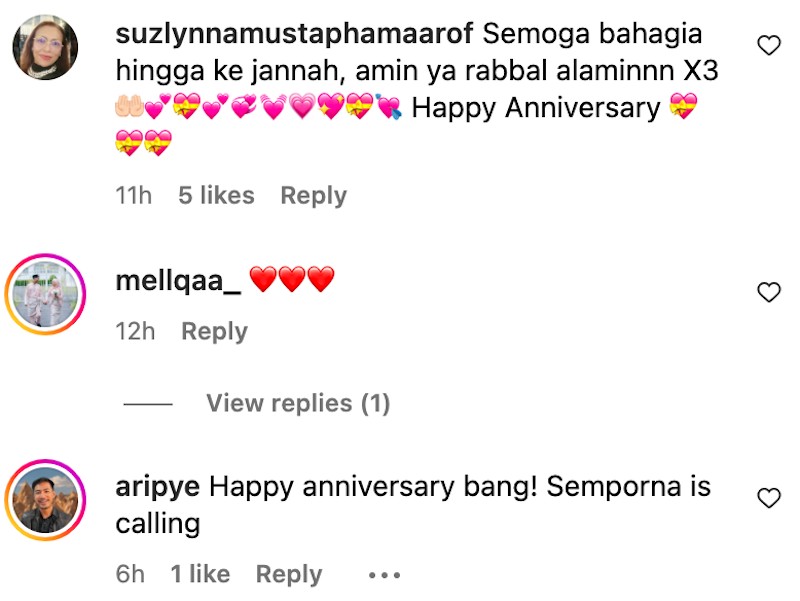The width and height of the screenshot is (800, 601).
Task: Reply to aripye's comment
Action: point(289,574)
